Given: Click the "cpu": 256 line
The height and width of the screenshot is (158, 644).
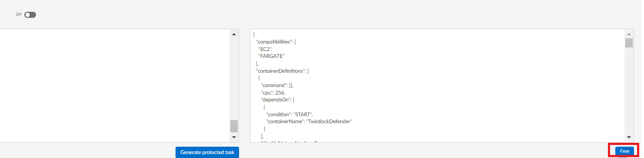Looking at the screenshot, I should click(273, 93).
